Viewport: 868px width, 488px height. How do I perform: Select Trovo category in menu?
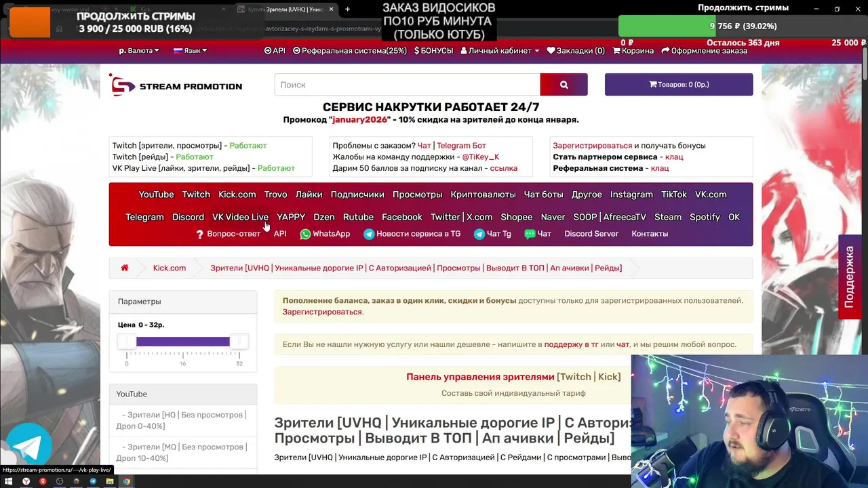tap(275, 195)
